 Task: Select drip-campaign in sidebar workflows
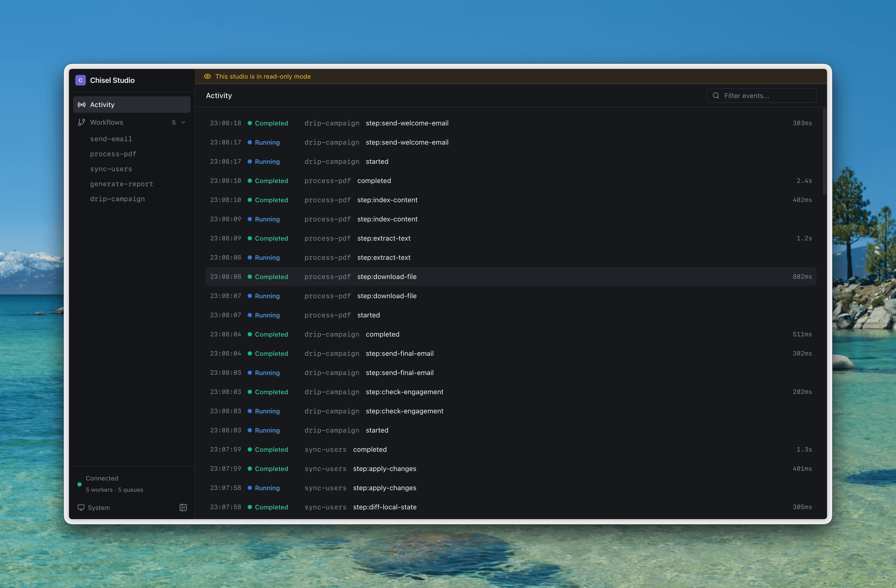point(117,199)
